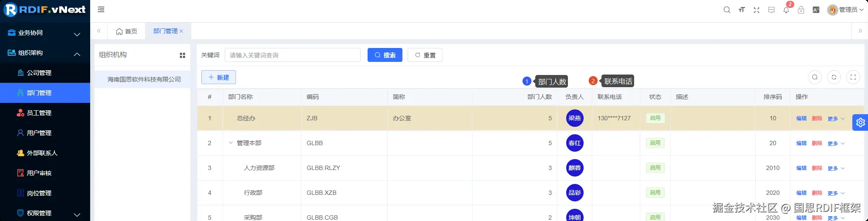Open the blue settings gear panel

coord(860,122)
